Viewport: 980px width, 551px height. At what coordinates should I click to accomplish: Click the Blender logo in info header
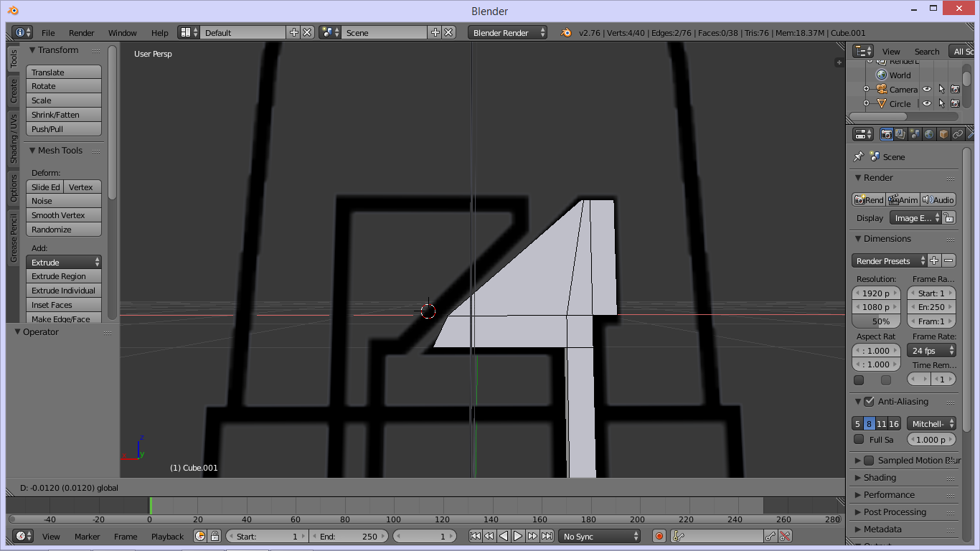pos(566,33)
